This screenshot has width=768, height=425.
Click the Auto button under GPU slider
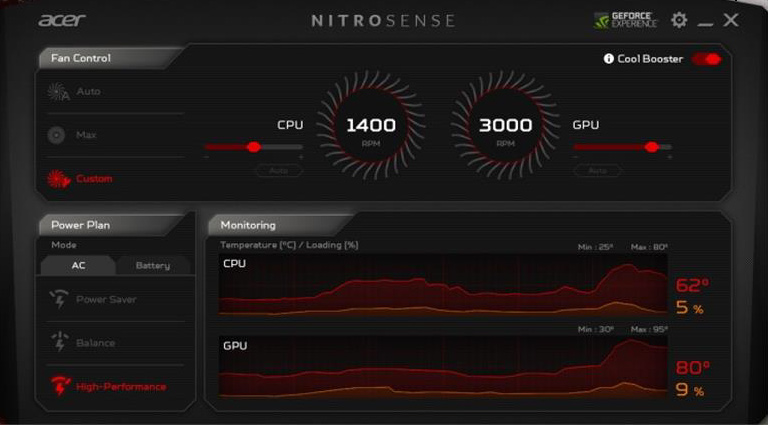pos(598,170)
